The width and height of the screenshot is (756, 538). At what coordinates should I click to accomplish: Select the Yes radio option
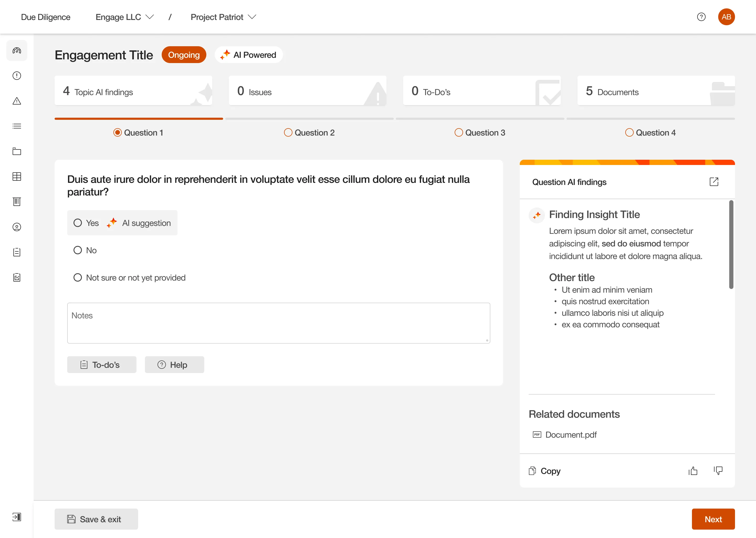[x=78, y=223]
